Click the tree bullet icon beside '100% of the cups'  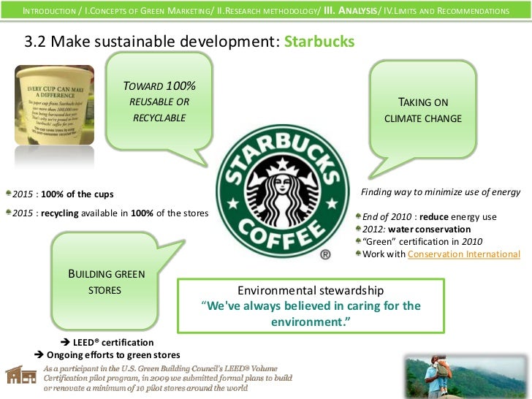pos(9,193)
